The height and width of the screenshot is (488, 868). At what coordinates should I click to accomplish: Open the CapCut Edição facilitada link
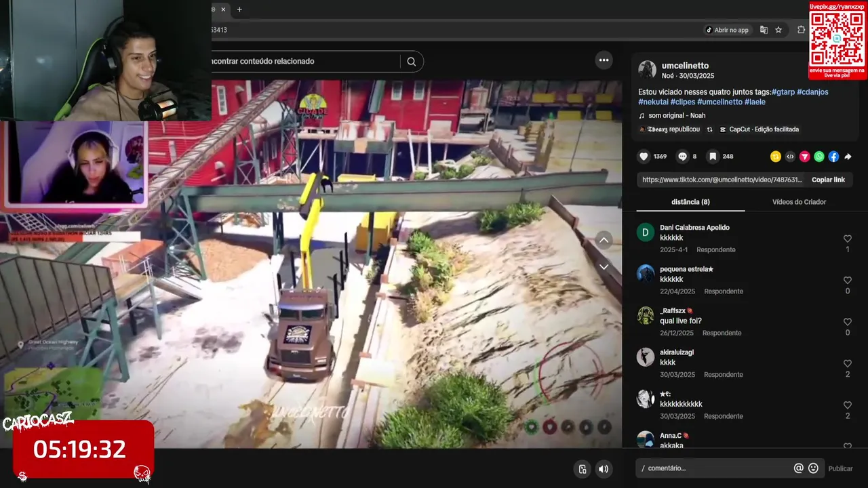click(759, 129)
